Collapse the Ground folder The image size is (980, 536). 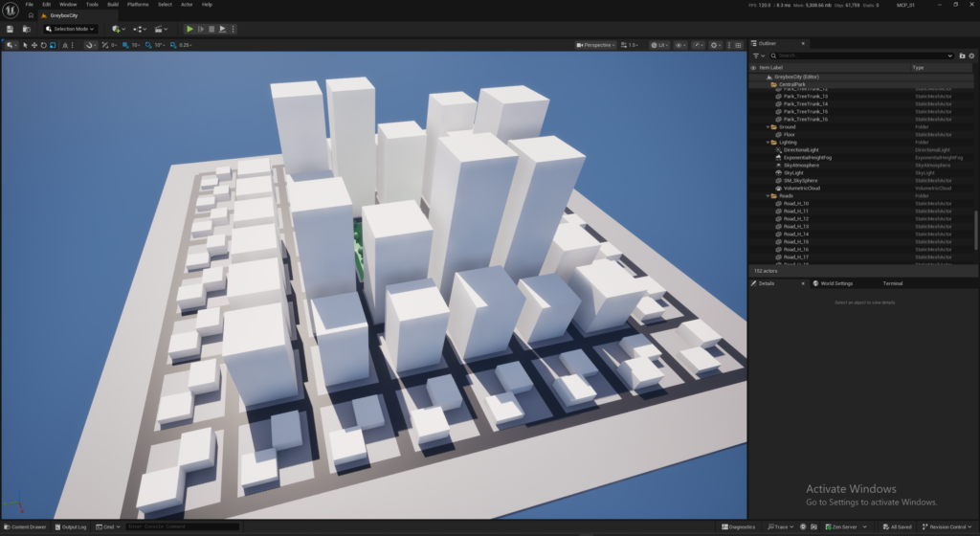click(768, 126)
